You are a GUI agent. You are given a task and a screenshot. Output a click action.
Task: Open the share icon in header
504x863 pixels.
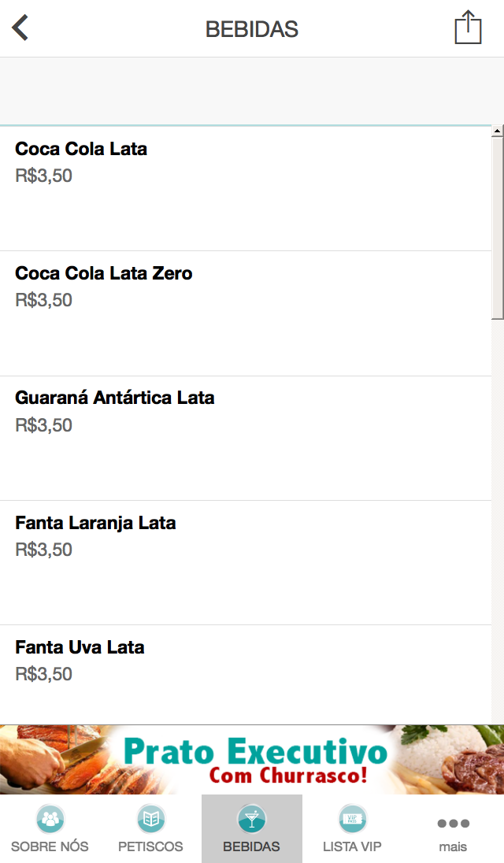click(x=468, y=28)
